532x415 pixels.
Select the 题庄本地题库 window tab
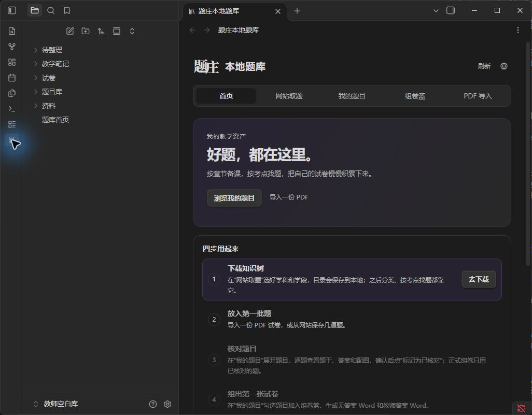pos(235,11)
